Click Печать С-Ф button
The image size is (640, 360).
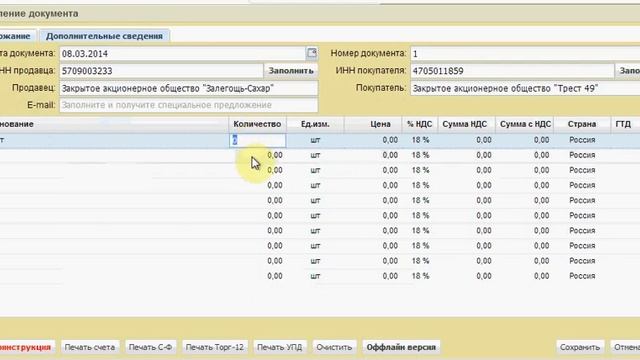(x=150, y=347)
